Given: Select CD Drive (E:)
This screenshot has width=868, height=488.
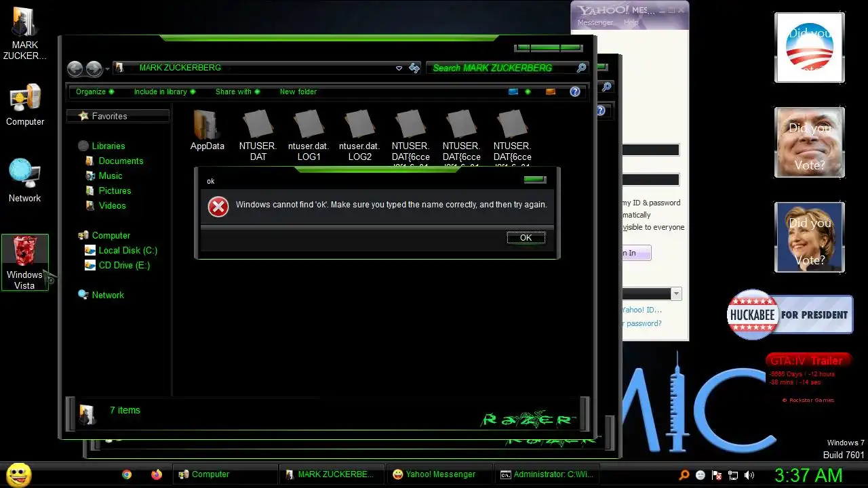Looking at the screenshot, I should (117, 265).
